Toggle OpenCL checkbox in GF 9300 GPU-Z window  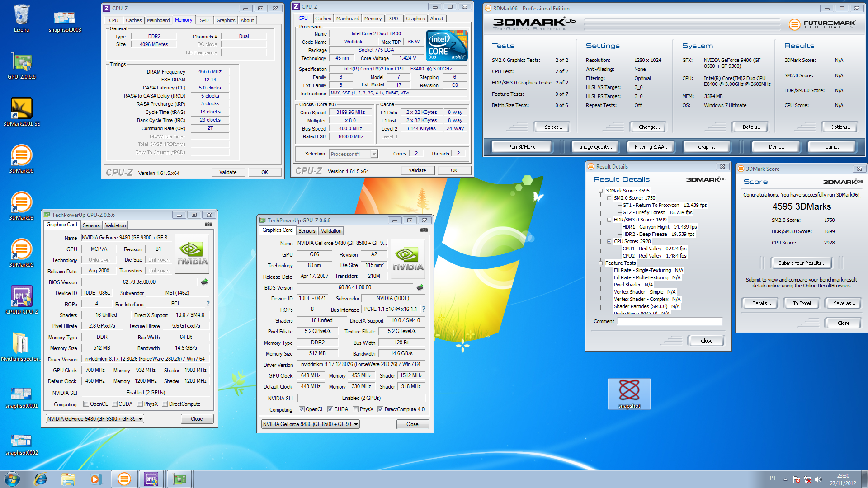tap(86, 404)
